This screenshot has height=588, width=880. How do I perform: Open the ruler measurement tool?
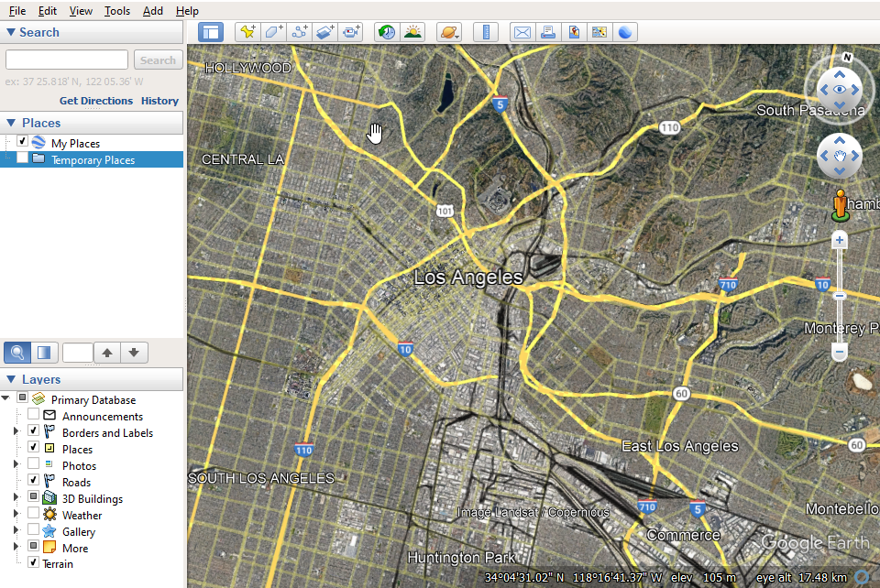point(486,32)
